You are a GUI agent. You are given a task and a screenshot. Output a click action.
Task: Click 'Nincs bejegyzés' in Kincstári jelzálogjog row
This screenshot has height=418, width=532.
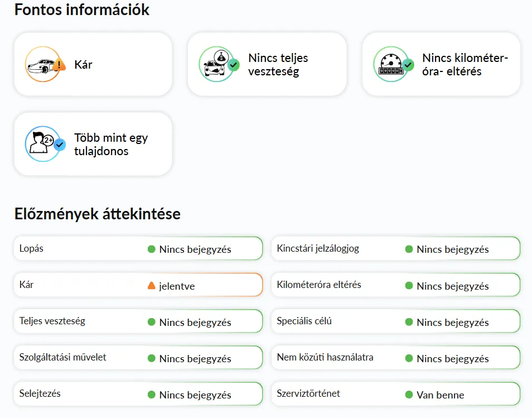pyautogui.click(x=453, y=249)
